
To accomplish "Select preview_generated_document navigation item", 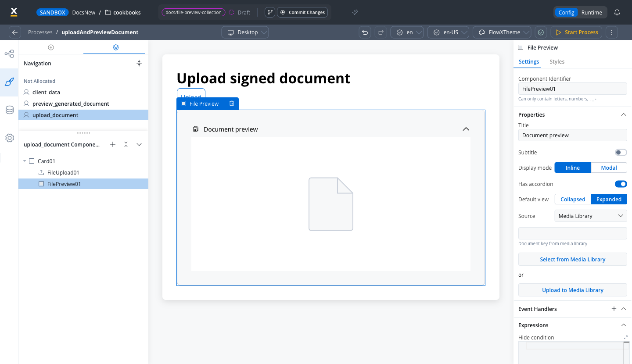I will point(83,103).
